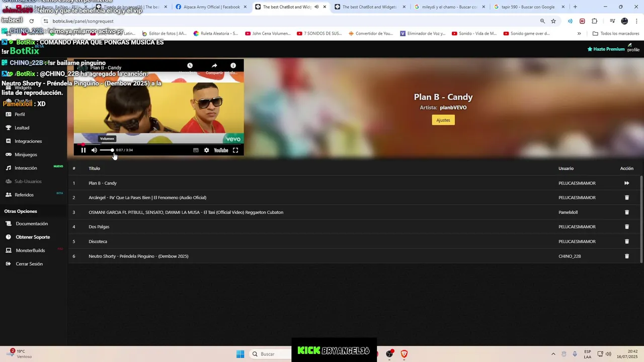Remove the Neutro Shorty Préndela Pinguino song

tap(627, 256)
